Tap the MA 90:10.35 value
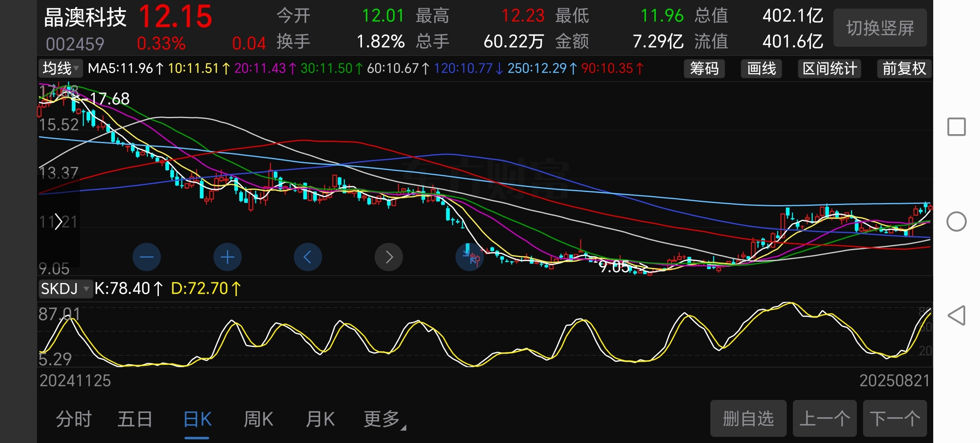The height and width of the screenshot is (443, 980). (x=612, y=68)
